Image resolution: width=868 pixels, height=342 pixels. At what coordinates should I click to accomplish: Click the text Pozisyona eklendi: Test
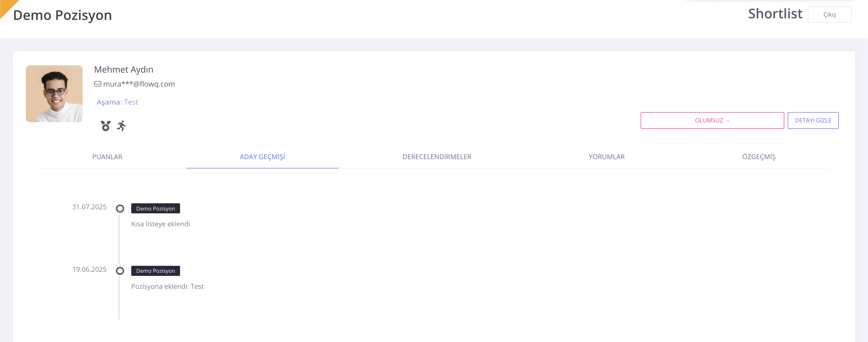pos(167,286)
